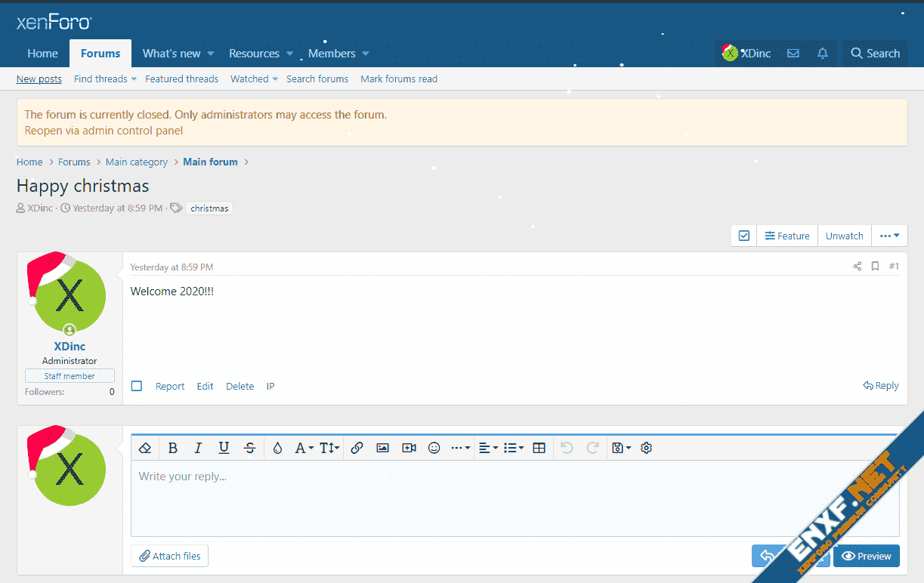Open the Text color droplet picker
The height and width of the screenshot is (583, 924).
coord(277,448)
